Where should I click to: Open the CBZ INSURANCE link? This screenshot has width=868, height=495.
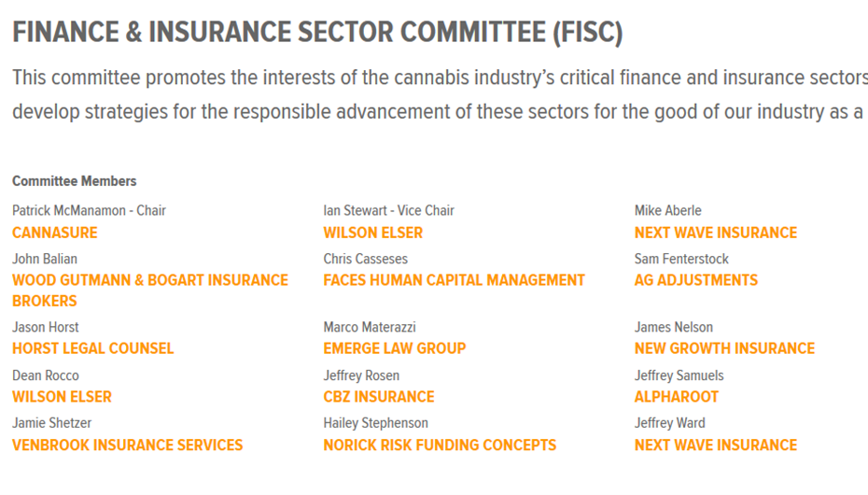379,397
